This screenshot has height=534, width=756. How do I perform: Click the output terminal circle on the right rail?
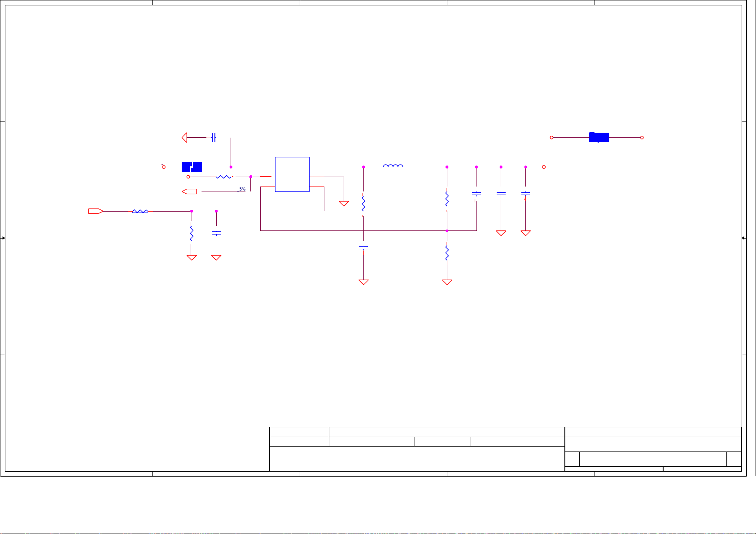tap(544, 167)
